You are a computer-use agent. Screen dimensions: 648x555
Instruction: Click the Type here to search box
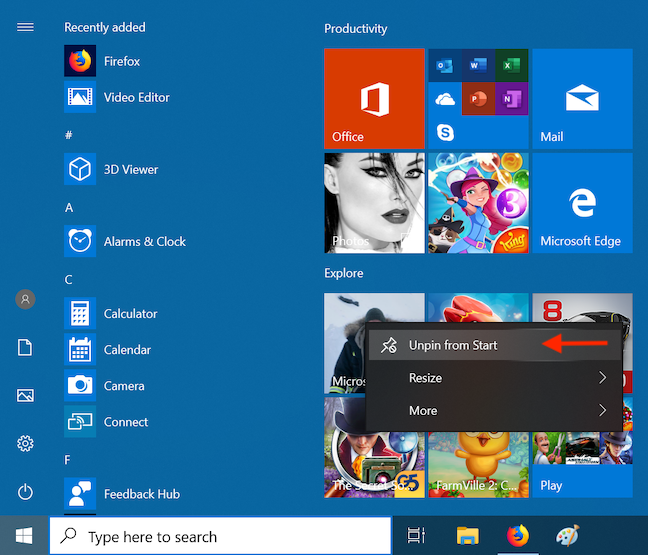220,536
